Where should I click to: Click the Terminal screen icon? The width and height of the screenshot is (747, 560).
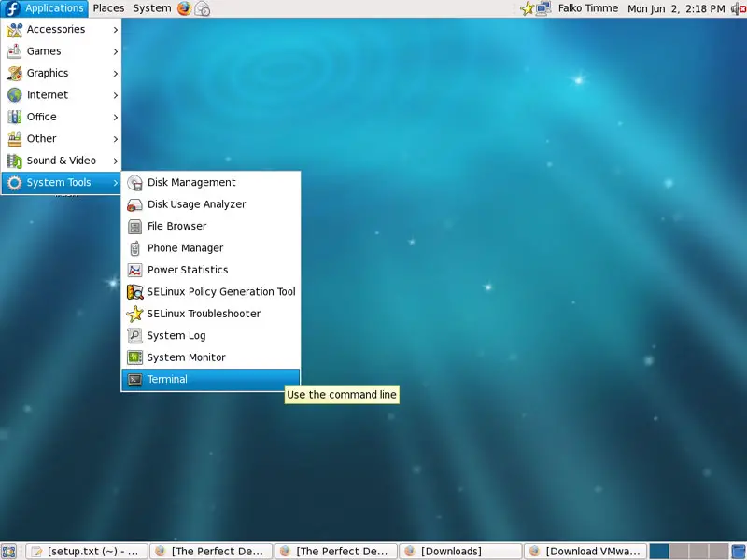point(134,380)
